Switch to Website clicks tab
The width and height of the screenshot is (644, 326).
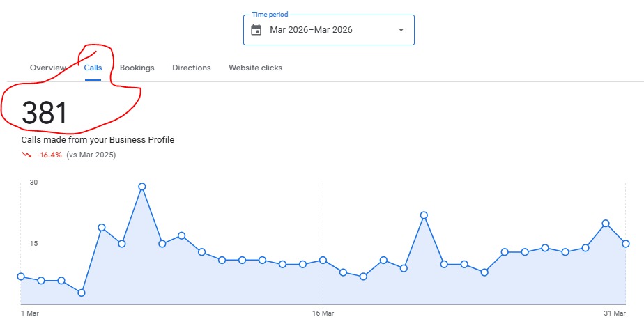point(256,68)
